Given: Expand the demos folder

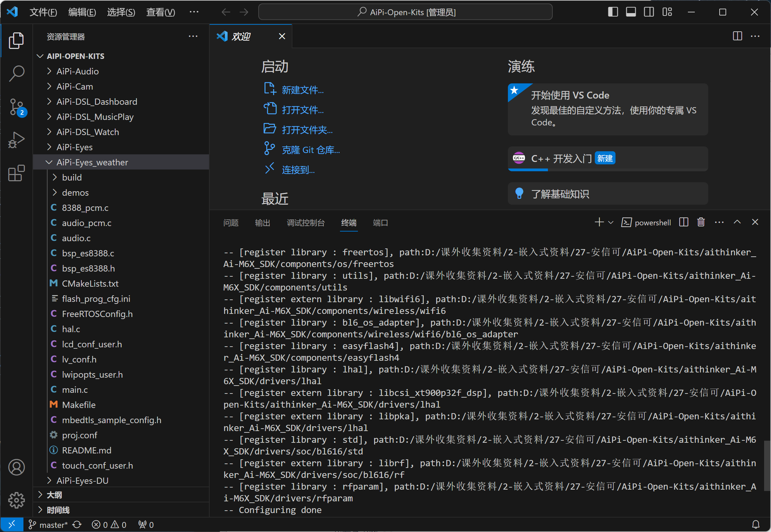Looking at the screenshot, I should (121, 192).
